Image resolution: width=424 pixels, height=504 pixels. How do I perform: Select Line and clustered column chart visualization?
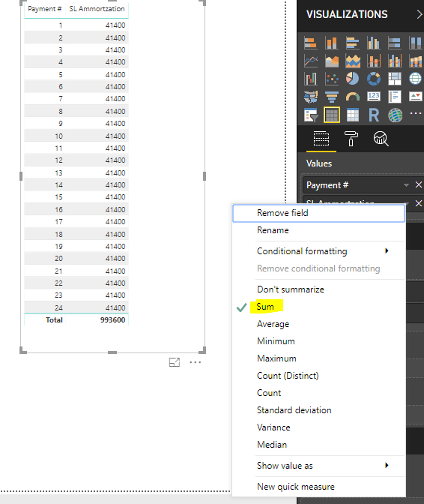pos(395,61)
